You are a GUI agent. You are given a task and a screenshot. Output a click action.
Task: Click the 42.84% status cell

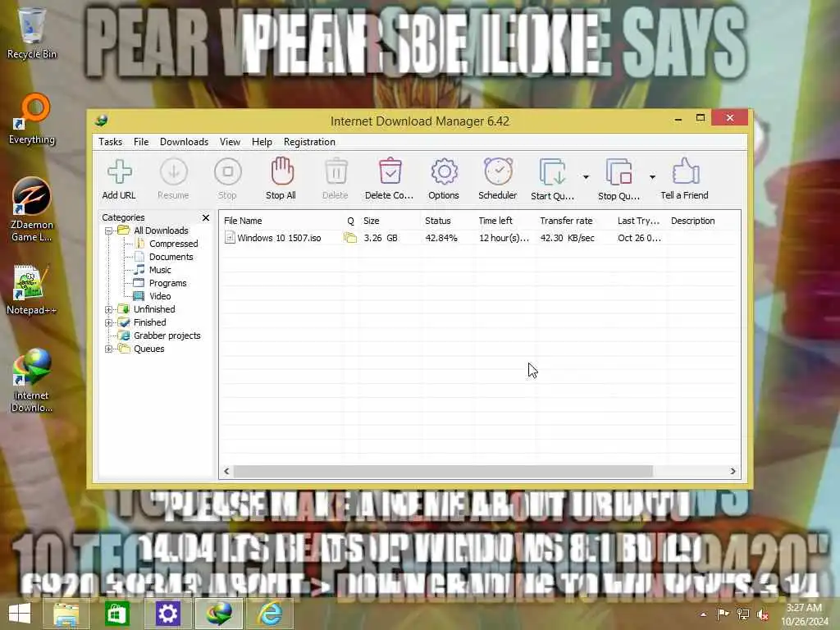click(x=441, y=238)
